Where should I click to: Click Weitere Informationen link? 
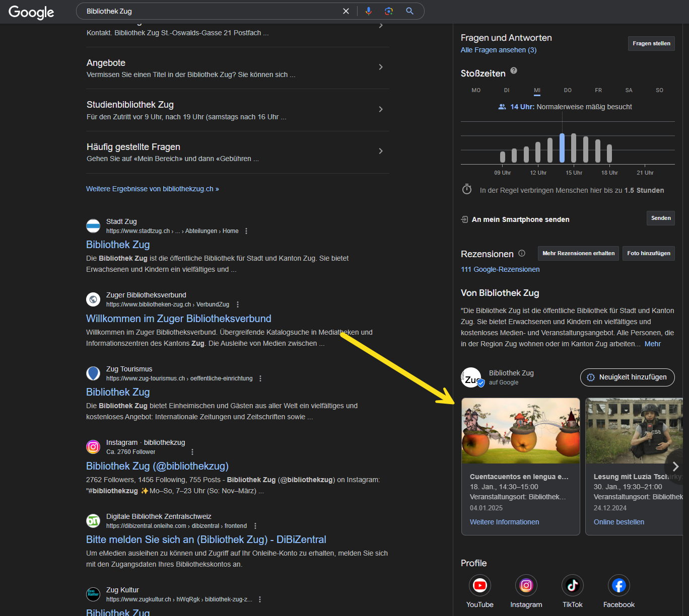click(x=504, y=522)
